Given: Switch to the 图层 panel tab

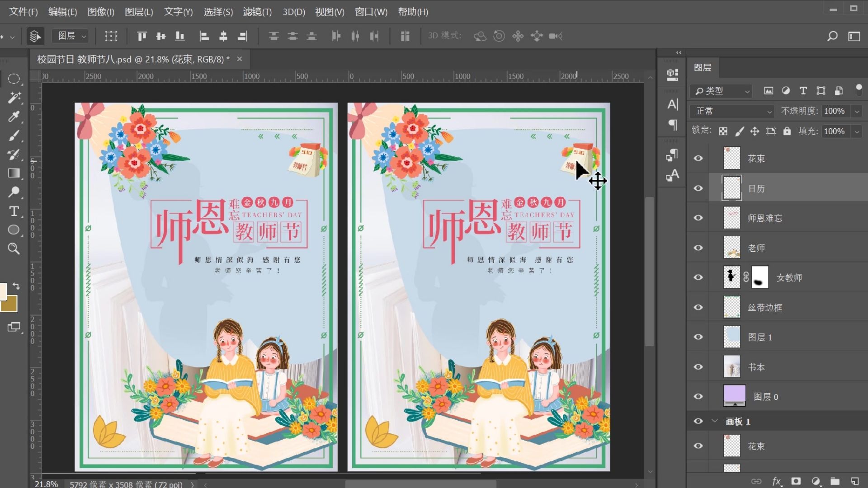Looking at the screenshot, I should (702, 67).
